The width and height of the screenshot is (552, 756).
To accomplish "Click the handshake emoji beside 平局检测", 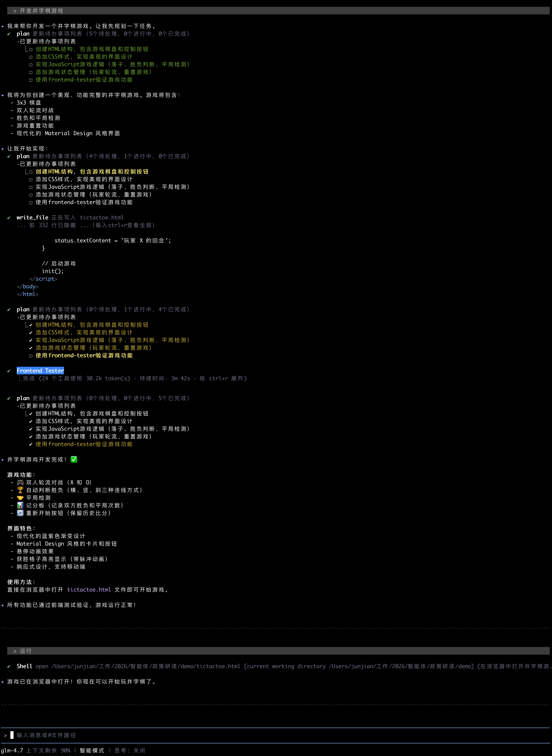I will (x=20, y=498).
